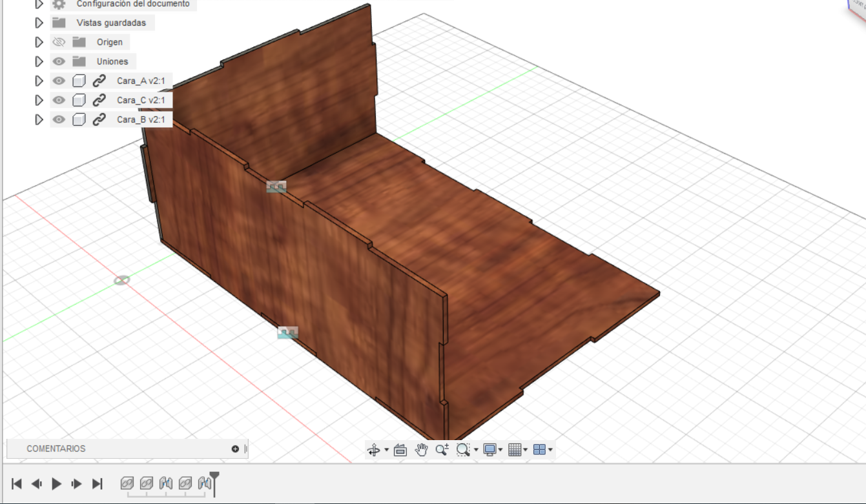Screen dimensions: 866x504
Task: Activate the Zoom Window tool
Action: pyautogui.click(x=463, y=450)
